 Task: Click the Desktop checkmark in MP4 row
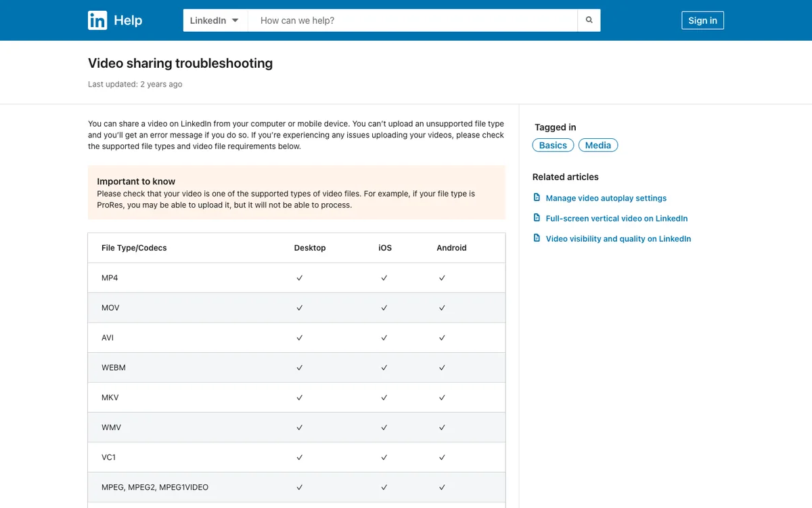click(x=299, y=278)
